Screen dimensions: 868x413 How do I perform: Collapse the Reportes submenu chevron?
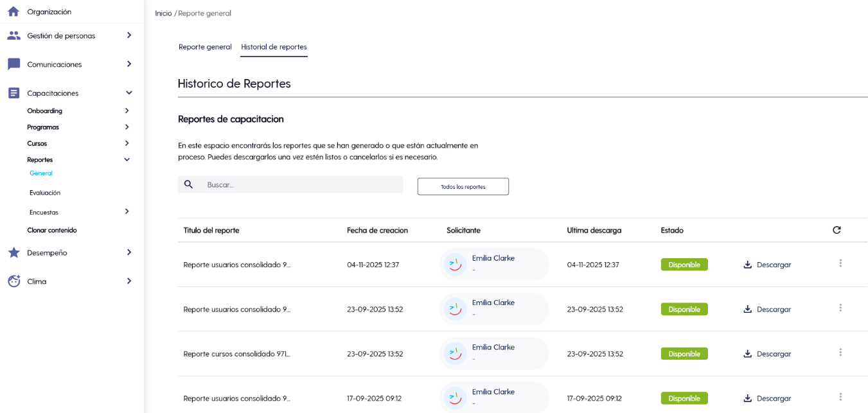(x=127, y=159)
